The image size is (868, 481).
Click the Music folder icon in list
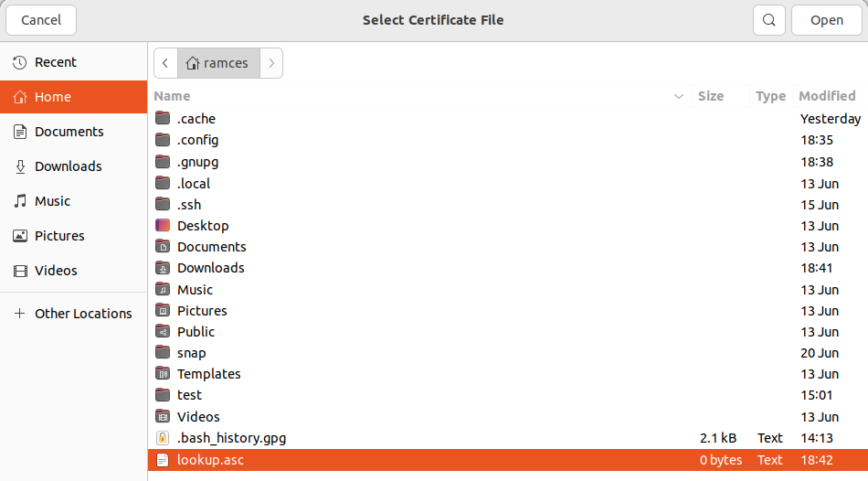(x=163, y=289)
